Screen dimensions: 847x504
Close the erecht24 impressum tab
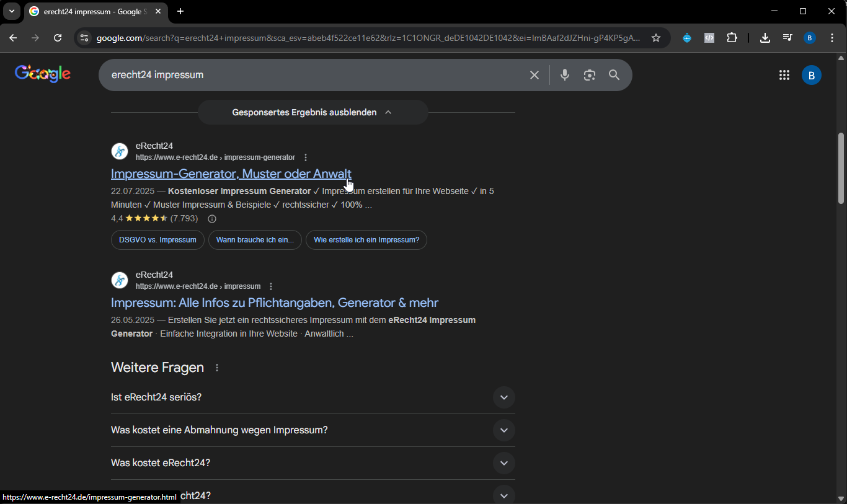pos(158,11)
